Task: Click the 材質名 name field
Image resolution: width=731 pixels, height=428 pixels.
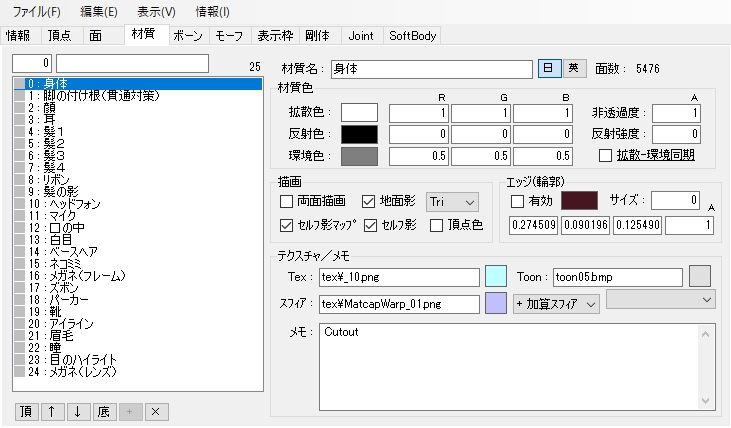Action: point(432,69)
